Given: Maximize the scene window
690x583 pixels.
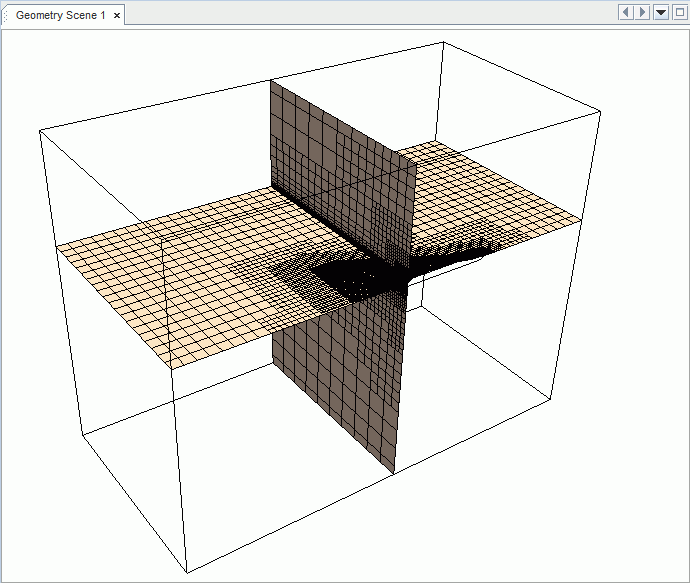Looking at the screenshot, I should tap(679, 13).
